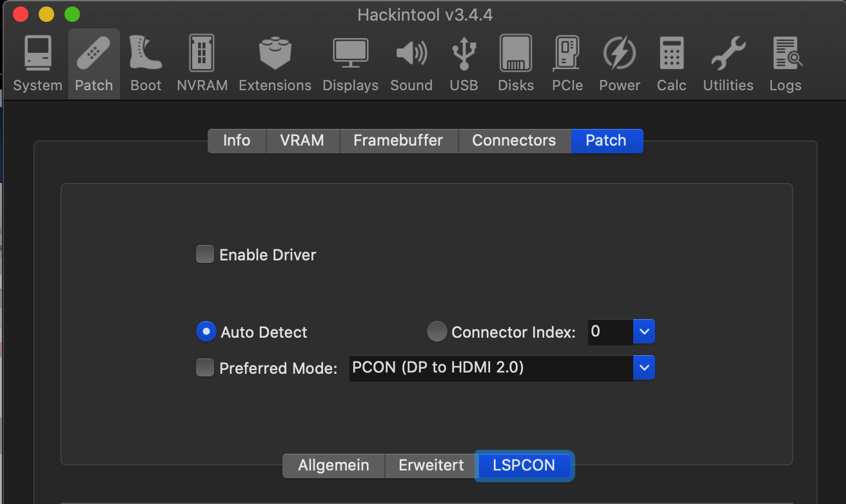Viewport: 846px width, 504px height.
Task: Tick the Preferred Mode checkbox
Action: [205, 368]
